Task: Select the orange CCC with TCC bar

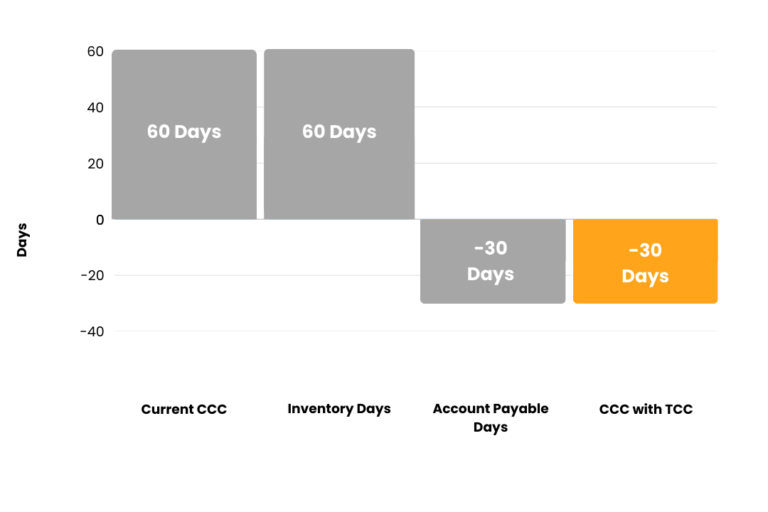Action: coord(645,261)
